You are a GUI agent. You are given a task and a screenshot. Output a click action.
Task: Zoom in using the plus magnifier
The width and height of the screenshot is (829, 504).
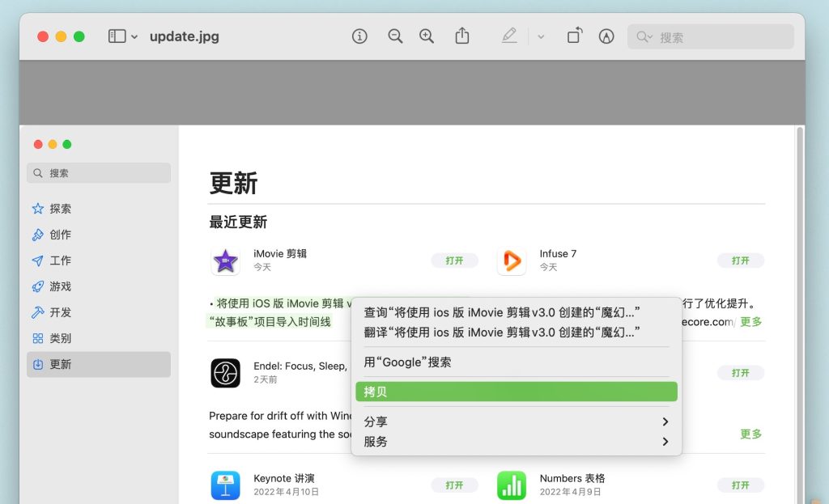(427, 36)
